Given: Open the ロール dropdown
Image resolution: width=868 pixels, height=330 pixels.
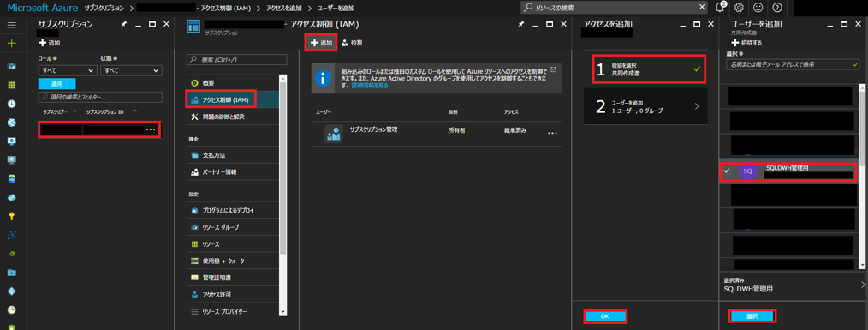Looking at the screenshot, I should 68,70.
